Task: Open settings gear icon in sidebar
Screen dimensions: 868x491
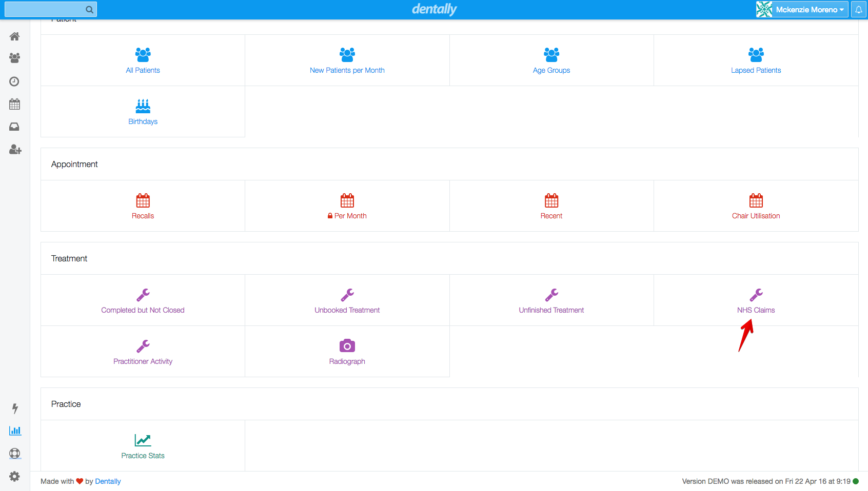Action: click(x=15, y=476)
